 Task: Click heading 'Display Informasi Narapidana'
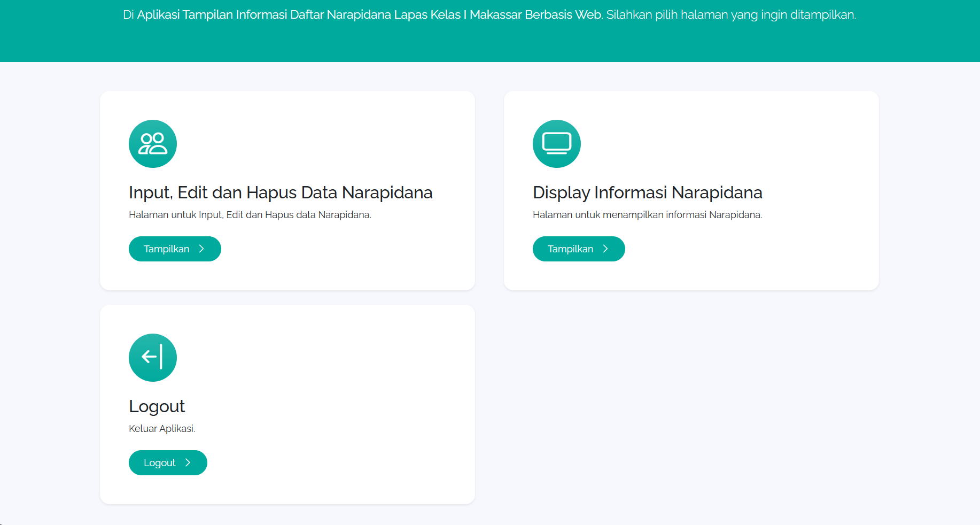coord(647,192)
